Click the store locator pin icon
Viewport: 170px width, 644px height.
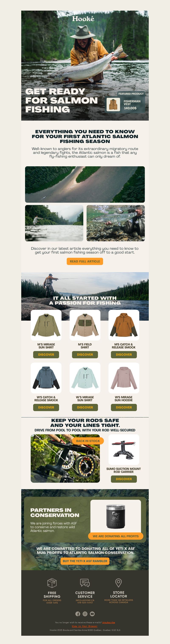tap(118, 583)
